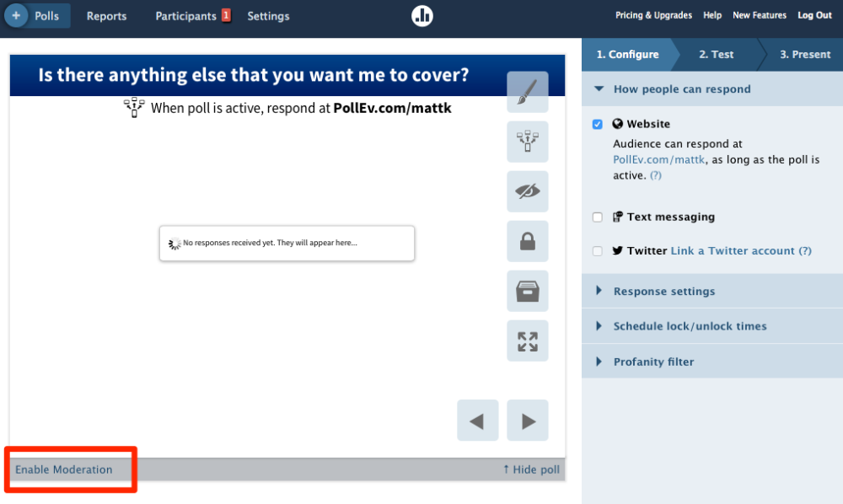Click Enable Moderation
The image size is (843, 504).
coord(63,469)
